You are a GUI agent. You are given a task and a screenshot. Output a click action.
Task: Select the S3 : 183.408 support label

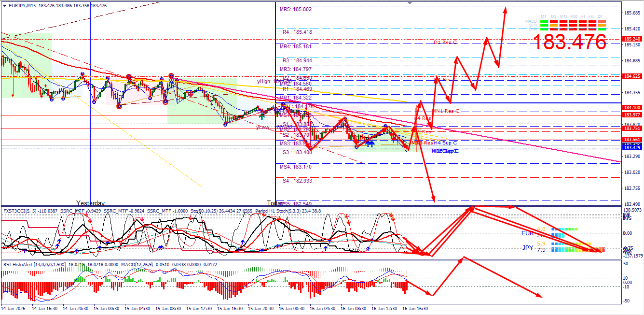tap(298, 152)
